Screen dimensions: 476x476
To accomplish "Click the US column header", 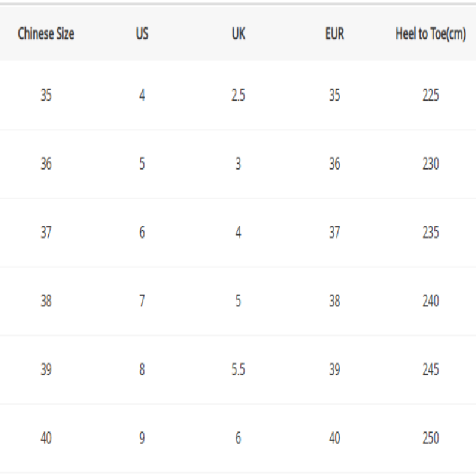I will click(x=142, y=34).
